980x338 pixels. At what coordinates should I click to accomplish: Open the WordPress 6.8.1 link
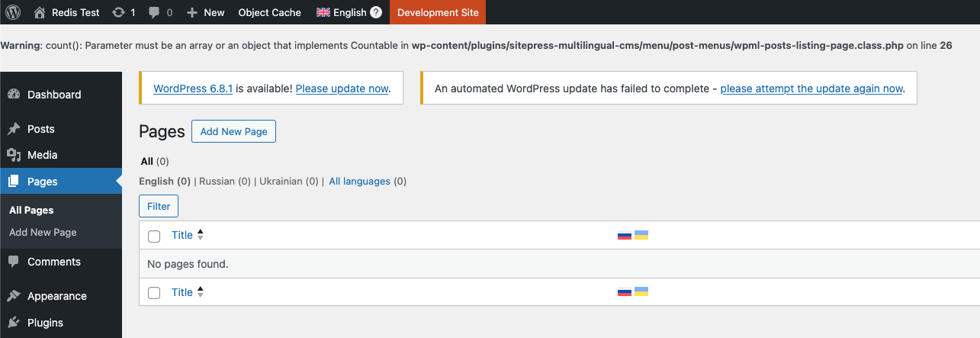[x=193, y=89]
